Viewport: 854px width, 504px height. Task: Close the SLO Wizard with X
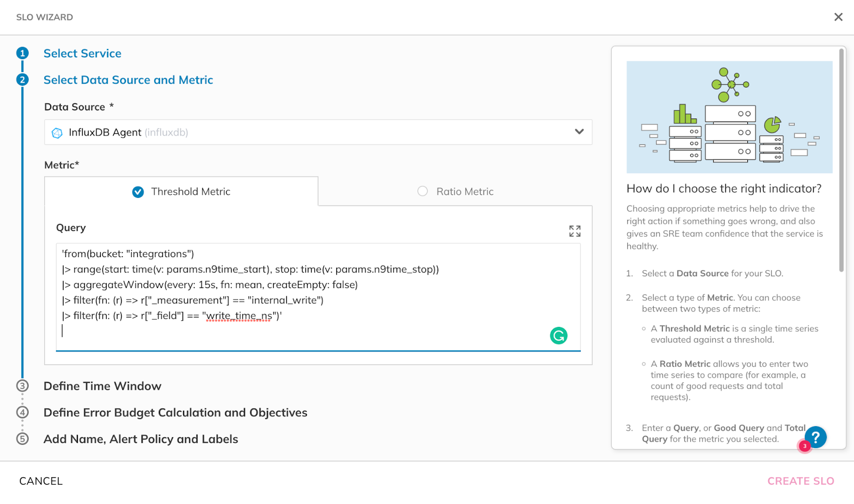839,17
